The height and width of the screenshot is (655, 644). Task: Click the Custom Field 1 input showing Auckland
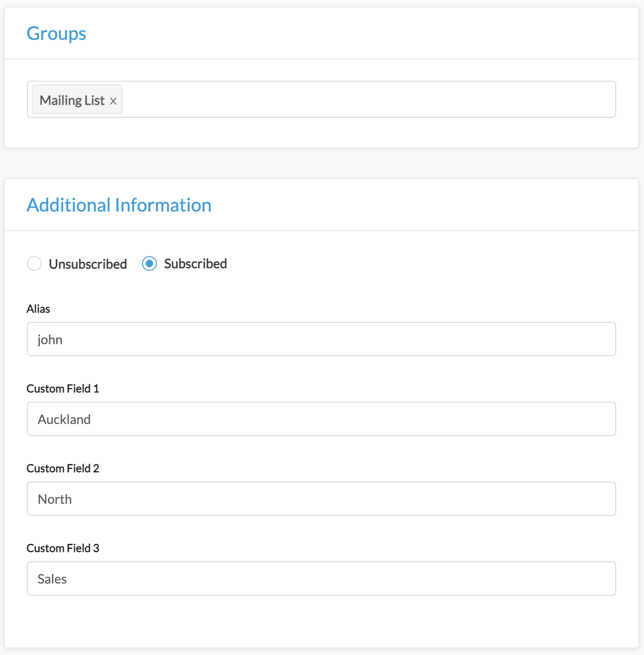(x=322, y=419)
